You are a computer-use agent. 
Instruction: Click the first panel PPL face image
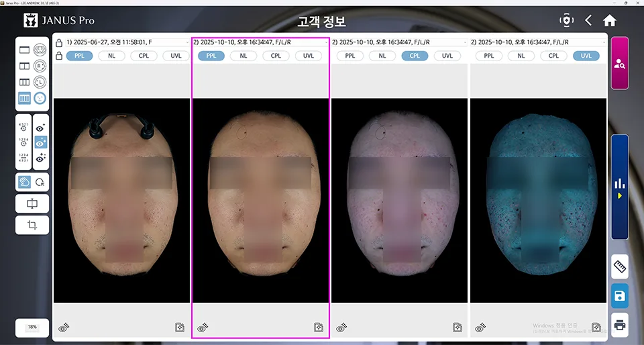pyautogui.click(x=122, y=201)
